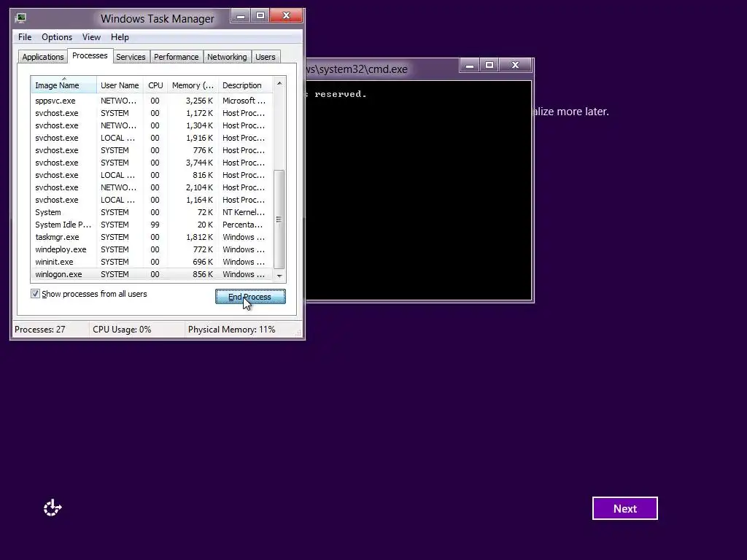Click the process list scrollbar thumb

click(x=279, y=219)
